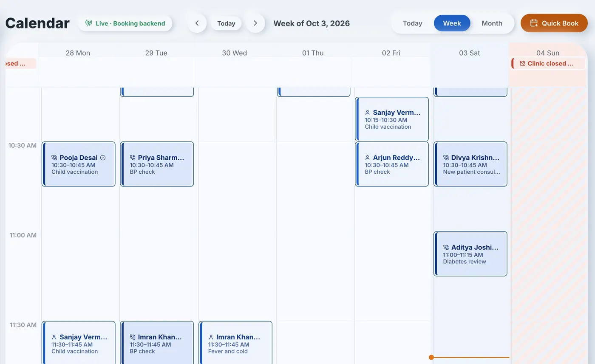Click the phone icon on Aditya Joshi appointment
Screen dimensions: 595x364
[446, 247]
